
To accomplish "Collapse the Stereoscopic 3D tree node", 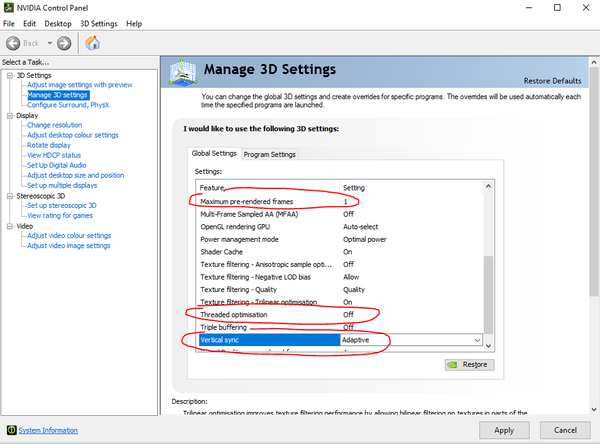I will tap(10, 196).
